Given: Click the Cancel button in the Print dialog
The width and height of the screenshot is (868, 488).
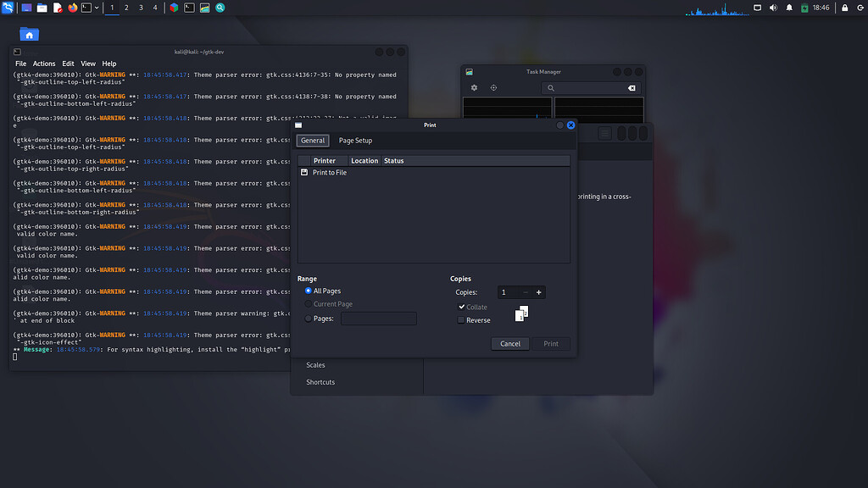Looking at the screenshot, I should [509, 344].
